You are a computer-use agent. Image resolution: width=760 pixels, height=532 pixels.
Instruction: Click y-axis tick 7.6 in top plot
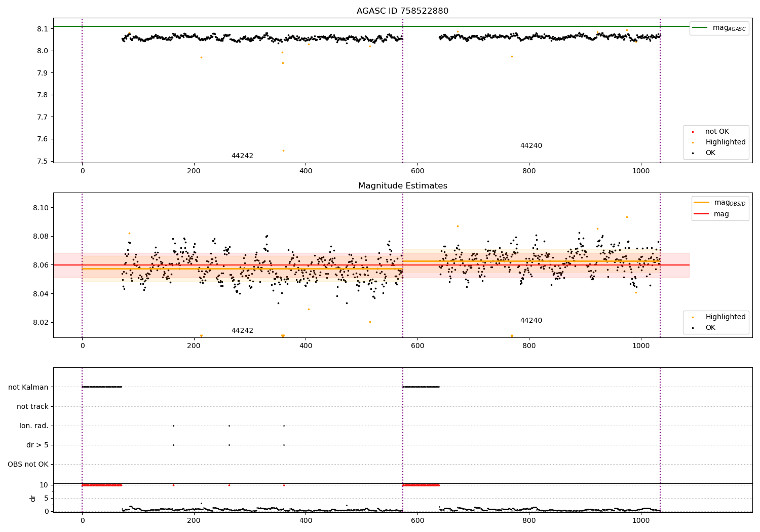coord(43,139)
